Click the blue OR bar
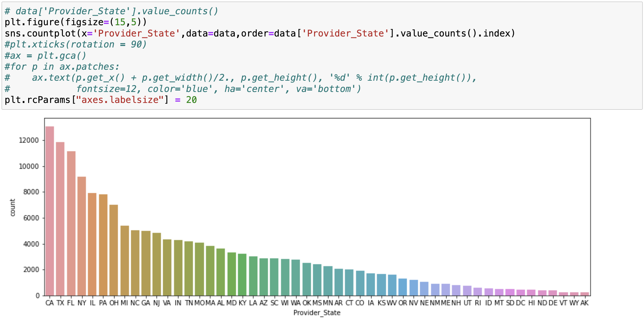644x321 pixels. 403,287
